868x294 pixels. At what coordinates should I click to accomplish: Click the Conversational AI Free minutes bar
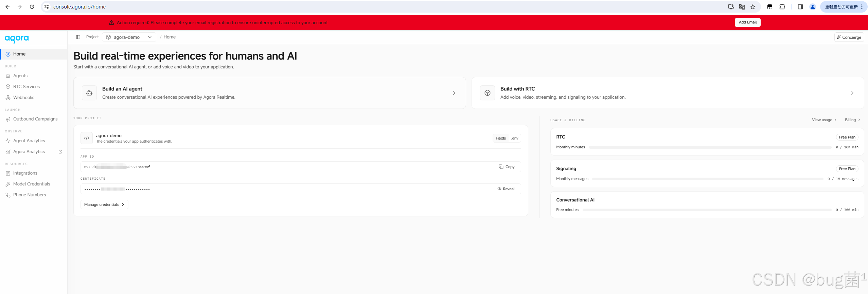pyautogui.click(x=707, y=210)
